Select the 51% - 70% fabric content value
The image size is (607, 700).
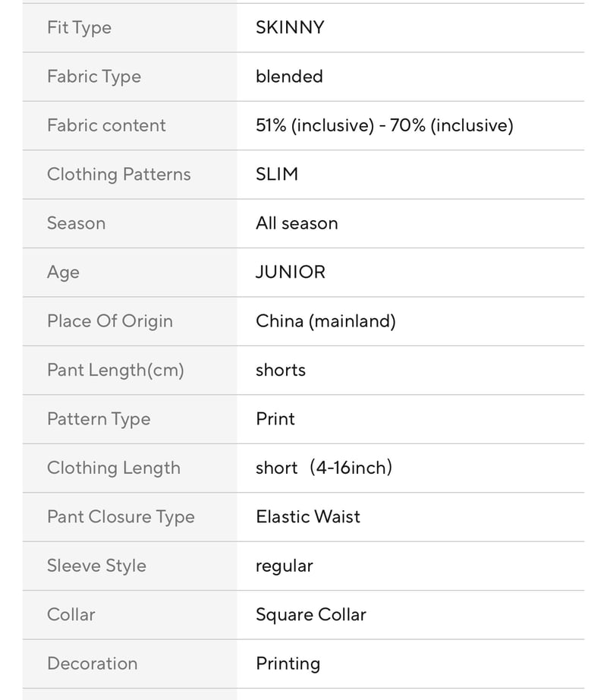click(385, 125)
